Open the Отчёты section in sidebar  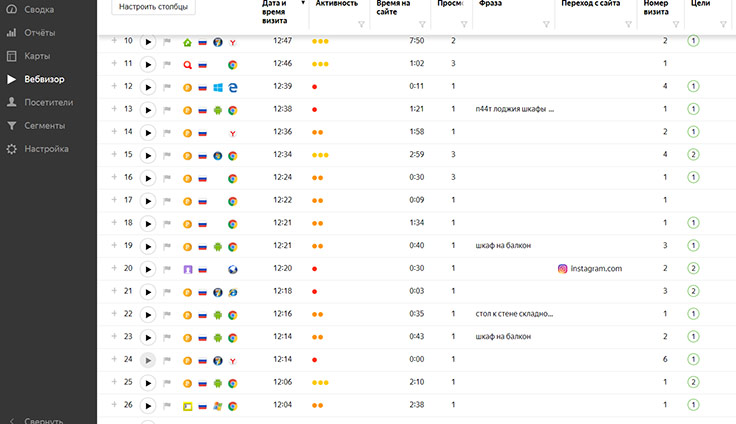[x=39, y=33]
